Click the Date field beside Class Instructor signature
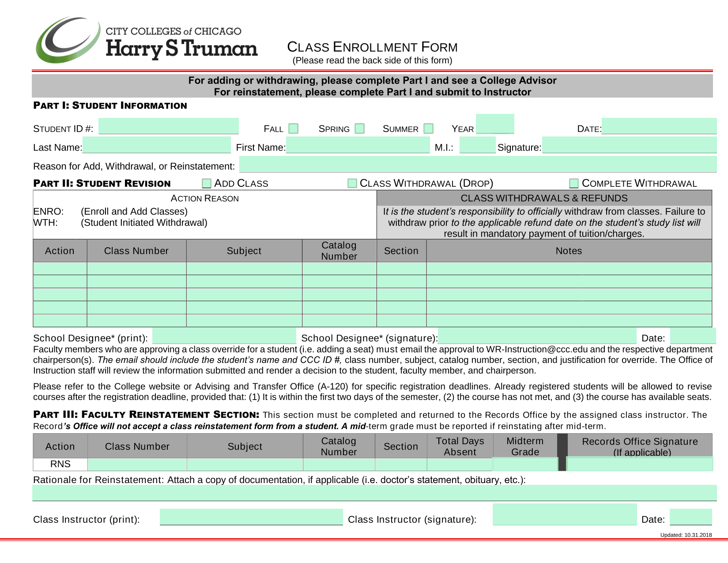 pos(691,517)
